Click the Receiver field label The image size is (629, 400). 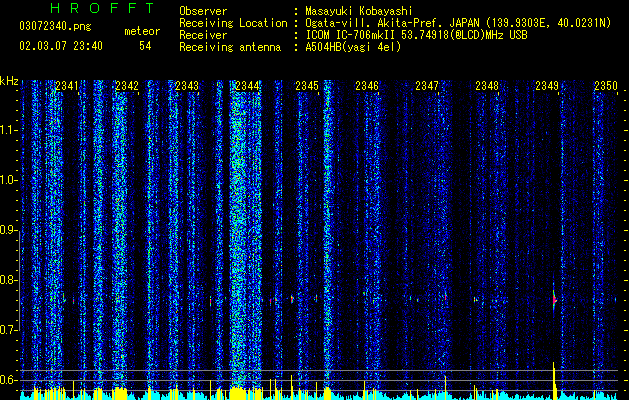click(203, 35)
